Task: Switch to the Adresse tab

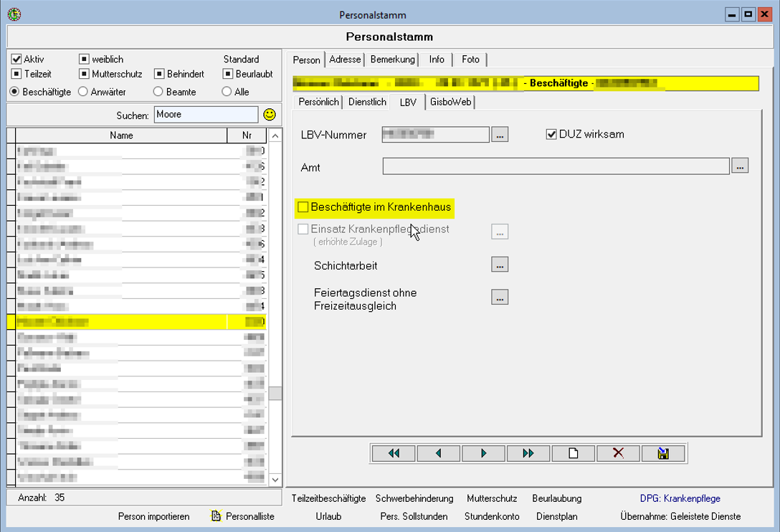Action: (345, 60)
